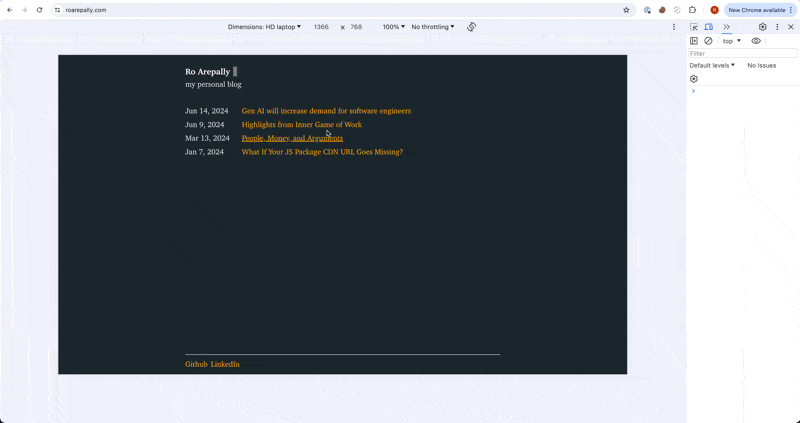The height and width of the screenshot is (423, 800).
Task: Activate DevTools inspect element picker
Action: 694,27
